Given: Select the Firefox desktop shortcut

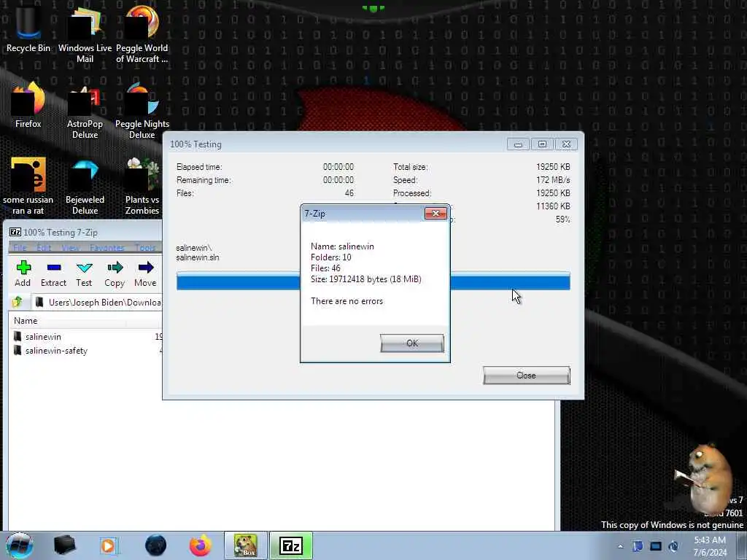Looking at the screenshot, I should pos(28,105).
